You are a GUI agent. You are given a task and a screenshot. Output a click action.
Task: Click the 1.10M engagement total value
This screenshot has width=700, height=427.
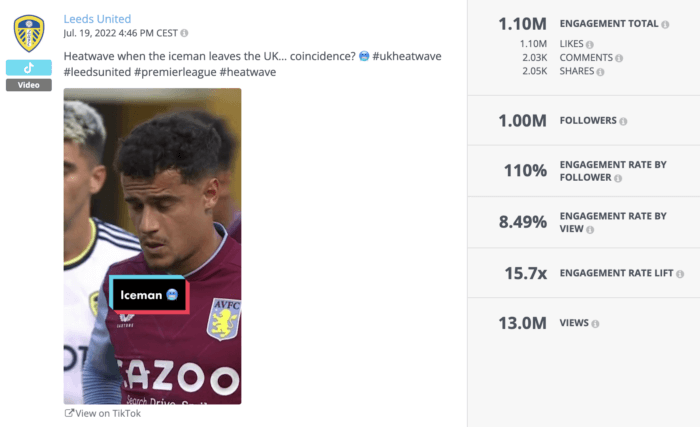(x=522, y=22)
